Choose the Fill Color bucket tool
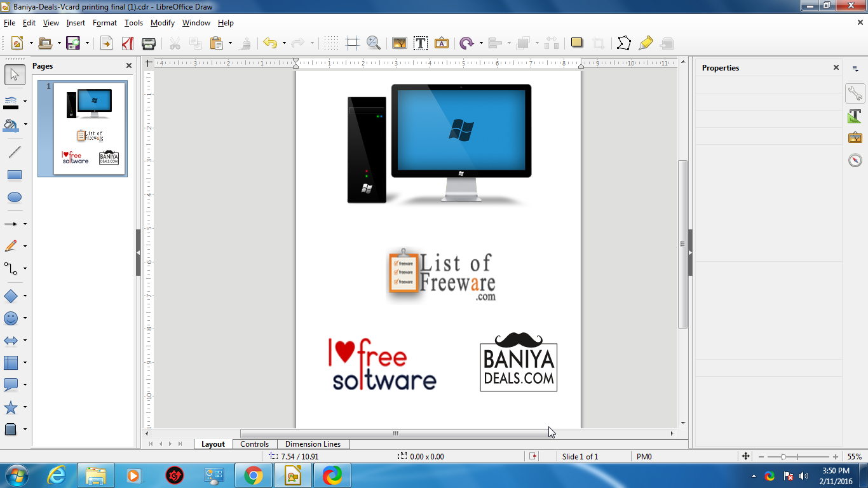868x488 pixels. (11, 125)
